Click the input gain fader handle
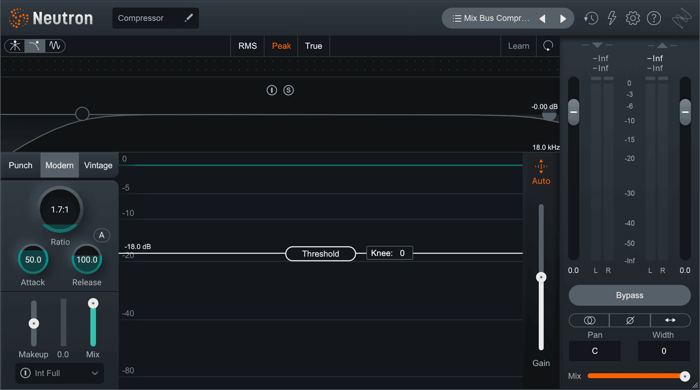Viewport: 700px width, 390px height. (x=574, y=112)
